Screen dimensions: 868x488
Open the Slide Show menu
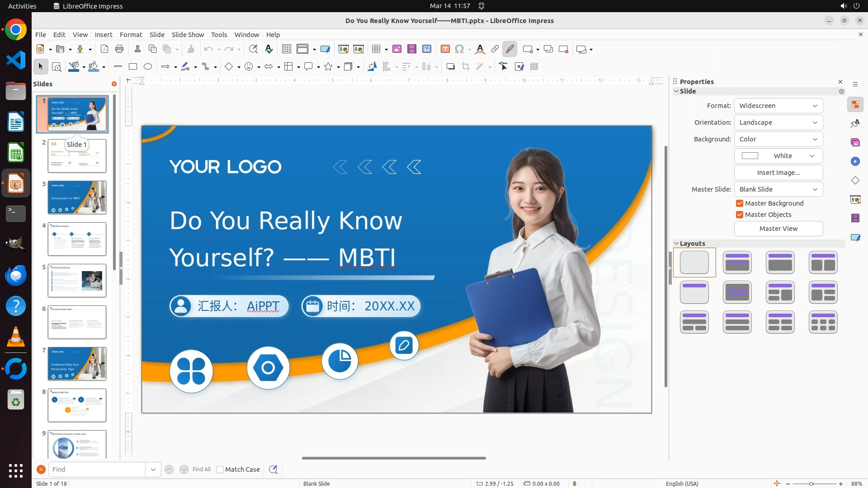(x=187, y=35)
